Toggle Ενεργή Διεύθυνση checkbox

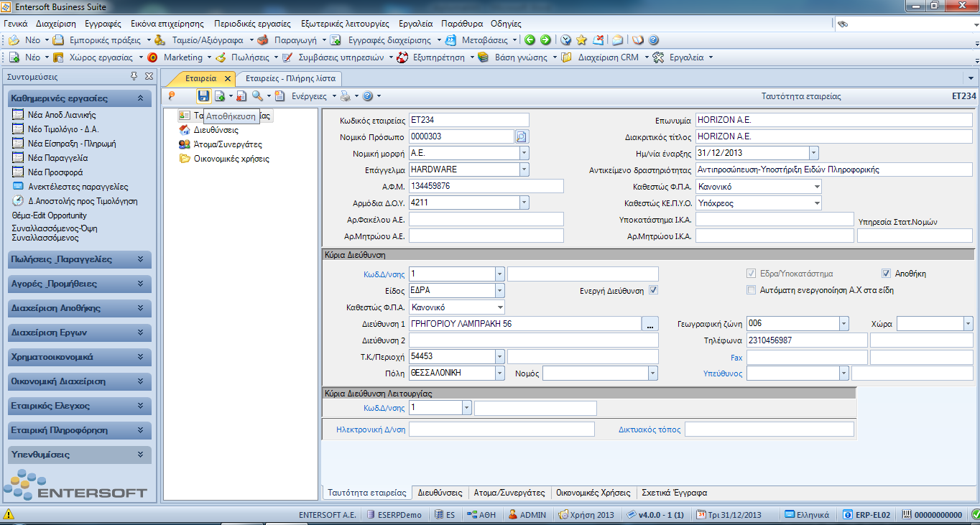coord(653,290)
